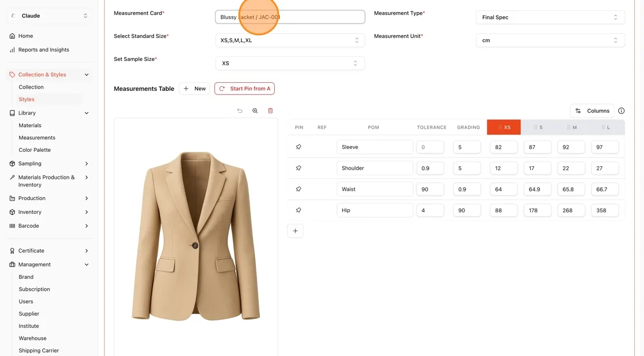Collapse the Management section chevron
Screen dimensions: 644x356
click(87, 265)
